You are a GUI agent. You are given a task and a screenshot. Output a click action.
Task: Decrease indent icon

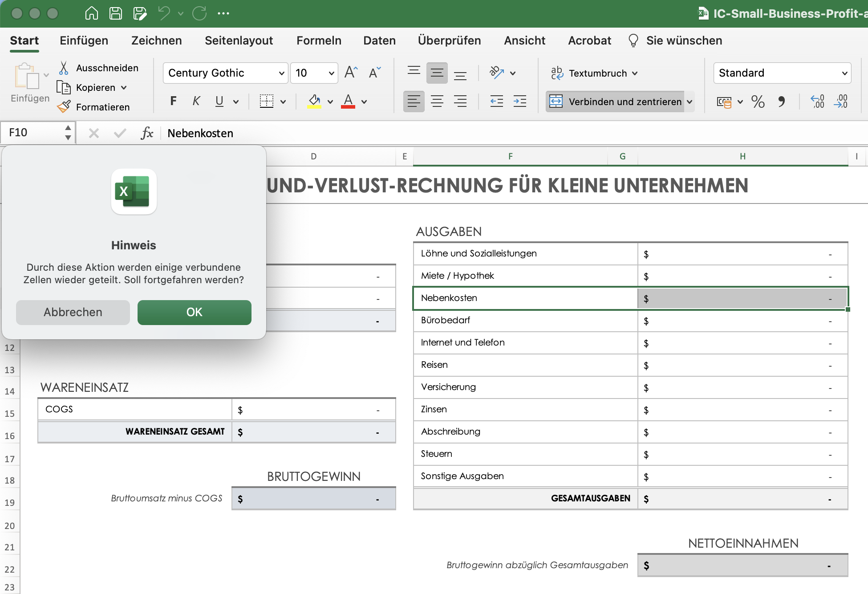tap(497, 101)
